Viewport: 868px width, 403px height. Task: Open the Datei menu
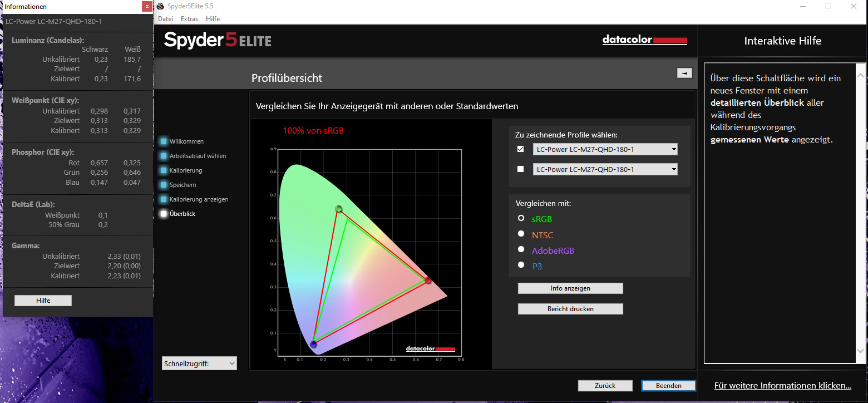coord(166,19)
